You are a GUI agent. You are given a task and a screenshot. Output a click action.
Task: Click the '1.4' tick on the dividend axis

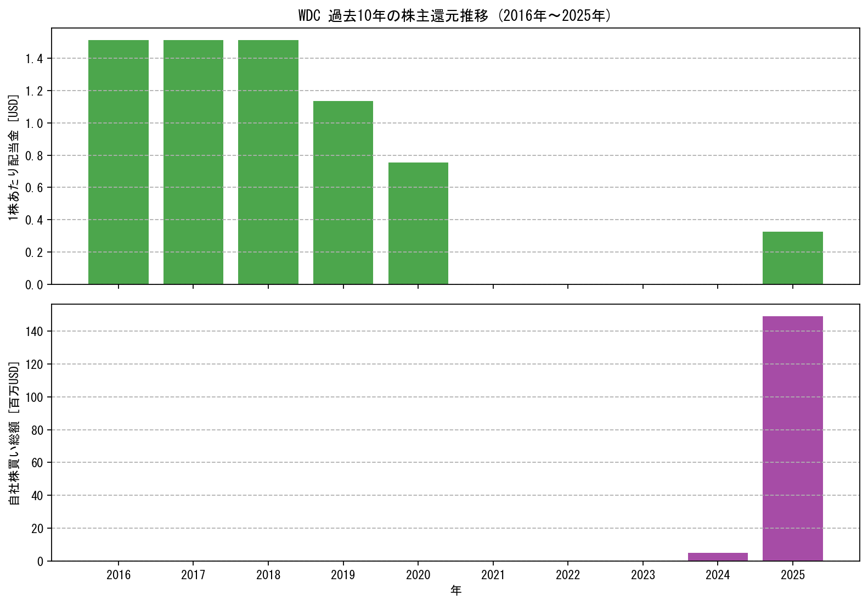(x=34, y=59)
